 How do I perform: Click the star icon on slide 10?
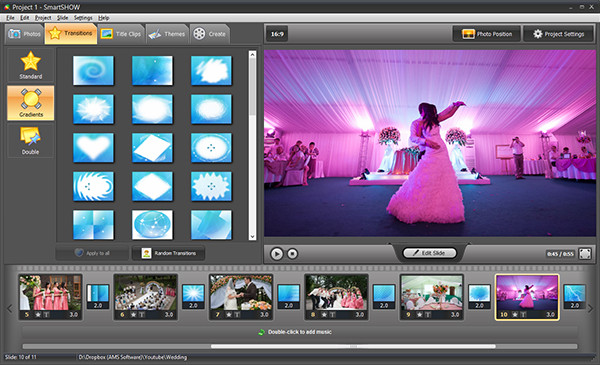pyautogui.click(x=515, y=314)
